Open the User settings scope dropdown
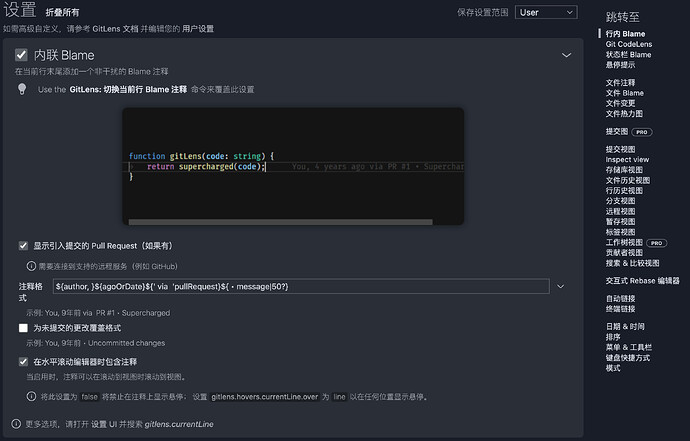Screen dimensions: 690x441 pos(546,12)
